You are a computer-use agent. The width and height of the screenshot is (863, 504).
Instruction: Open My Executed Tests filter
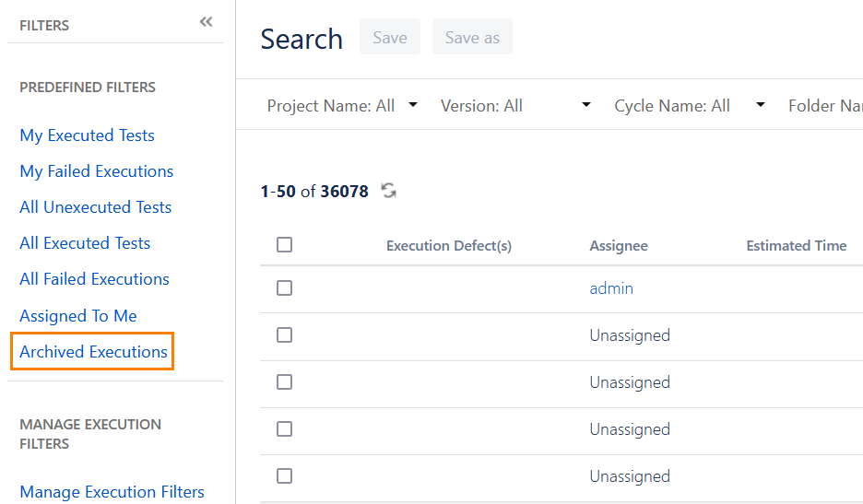(x=87, y=135)
